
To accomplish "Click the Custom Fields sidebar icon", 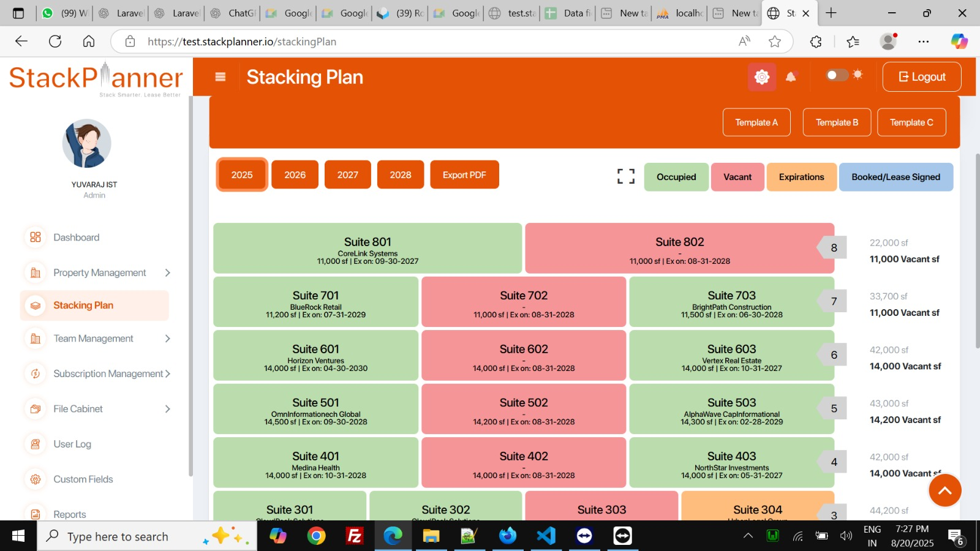I will pos(36,479).
